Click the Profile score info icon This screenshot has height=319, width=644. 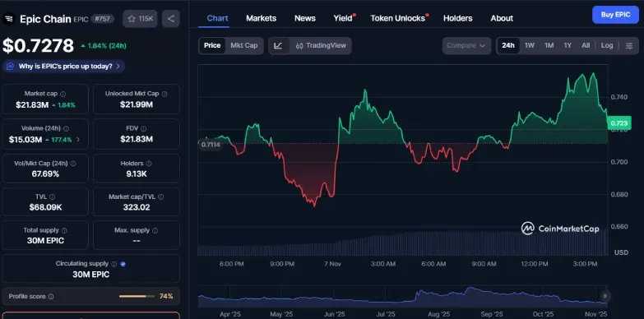pyautogui.click(x=51, y=297)
